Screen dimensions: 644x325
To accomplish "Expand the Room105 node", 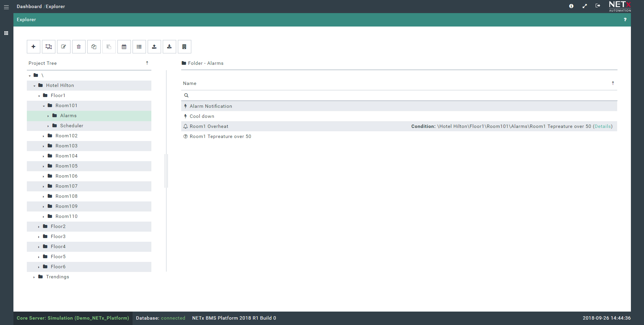I will [x=43, y=166].
